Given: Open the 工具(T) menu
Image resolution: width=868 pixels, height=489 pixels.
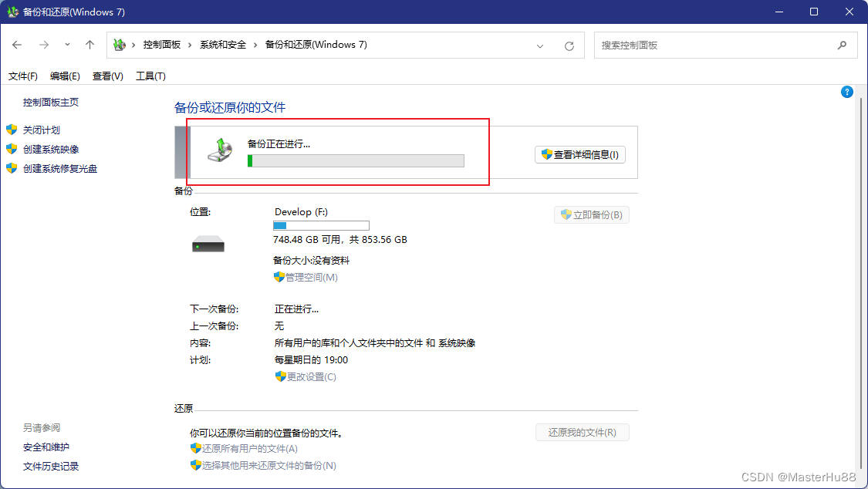Looking at the screenshot, I should (x=150, y=76).
